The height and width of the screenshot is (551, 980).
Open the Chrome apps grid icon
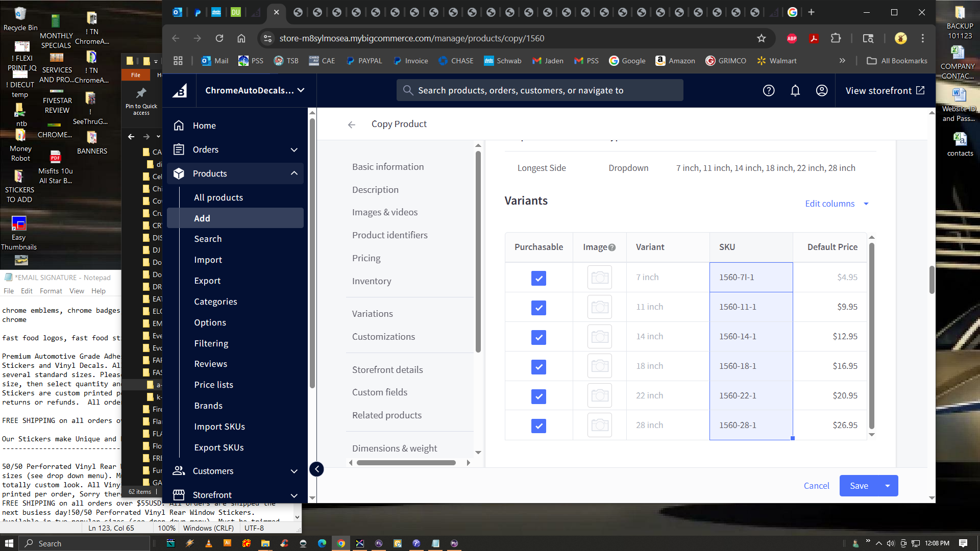point(178,61)
